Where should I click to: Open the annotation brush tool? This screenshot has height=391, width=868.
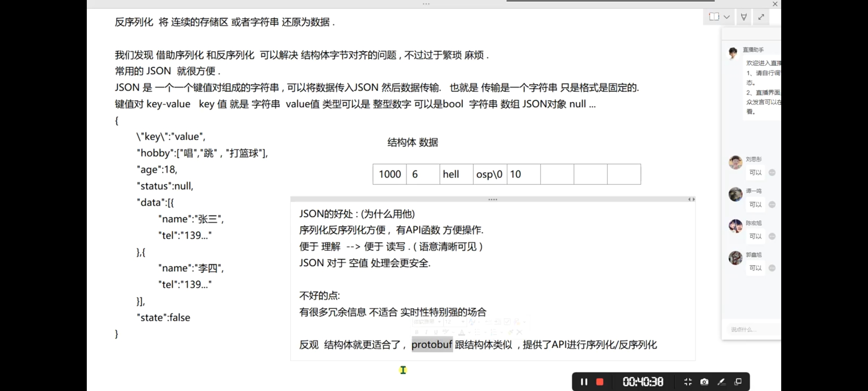click(x=721, y=382)
